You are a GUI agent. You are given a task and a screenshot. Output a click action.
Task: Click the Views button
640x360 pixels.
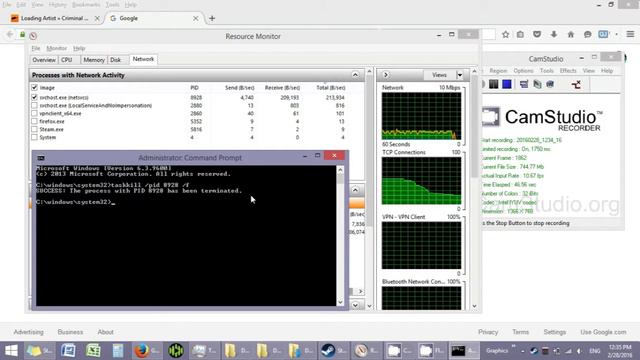pyautogui.click(x=439, y=75)
